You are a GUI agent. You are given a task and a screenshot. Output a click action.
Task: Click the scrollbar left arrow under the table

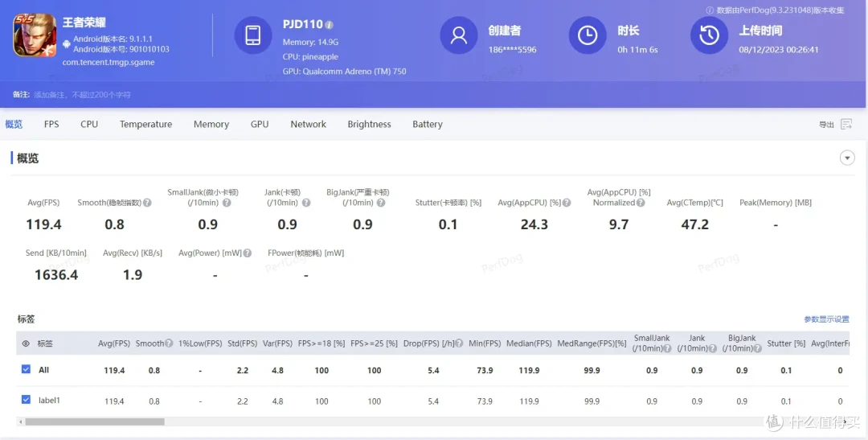point(20,421)
